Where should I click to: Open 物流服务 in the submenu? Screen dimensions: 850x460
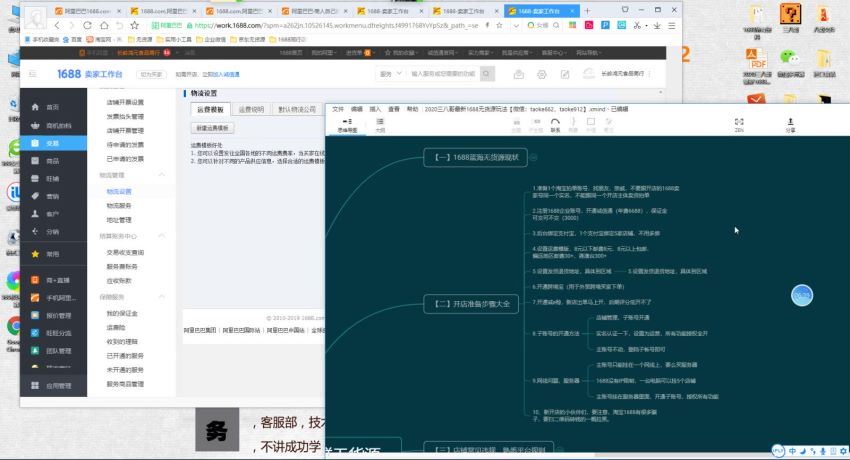(x=119, y=206)
